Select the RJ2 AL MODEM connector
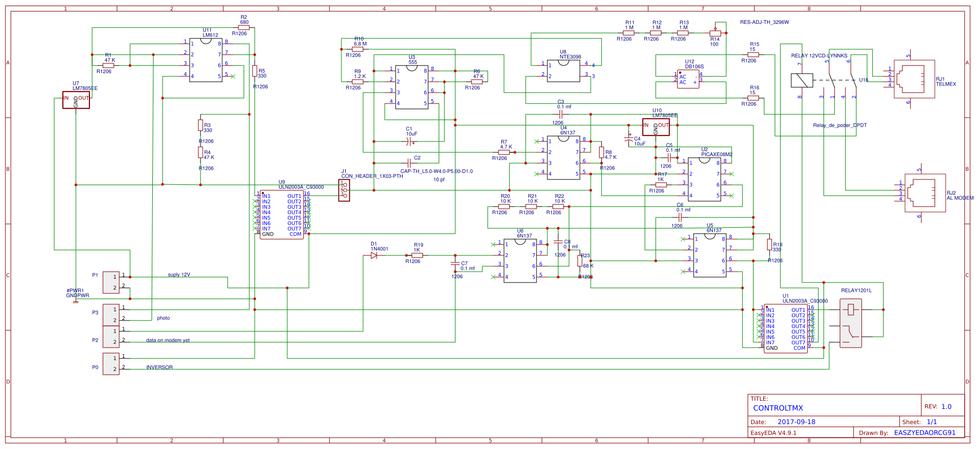This screenshot has height=449, width=980. pos(925,193)
